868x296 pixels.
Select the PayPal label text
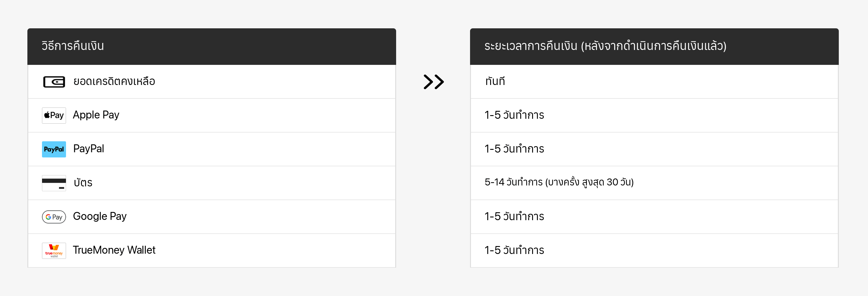point(89,149)
